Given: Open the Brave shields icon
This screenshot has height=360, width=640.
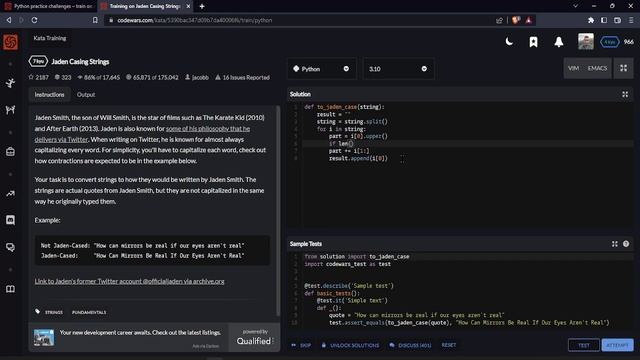Looking at the screenshot, I should tap(516, 20).
